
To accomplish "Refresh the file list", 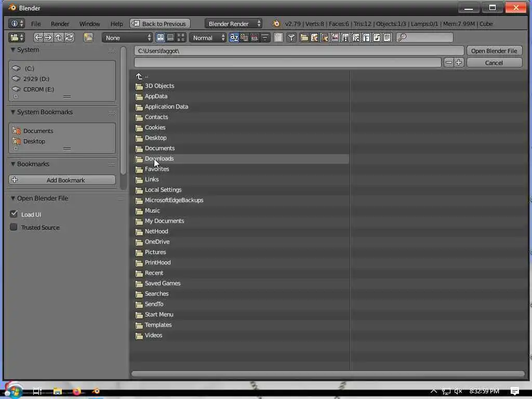I will (x=69, y=37).
